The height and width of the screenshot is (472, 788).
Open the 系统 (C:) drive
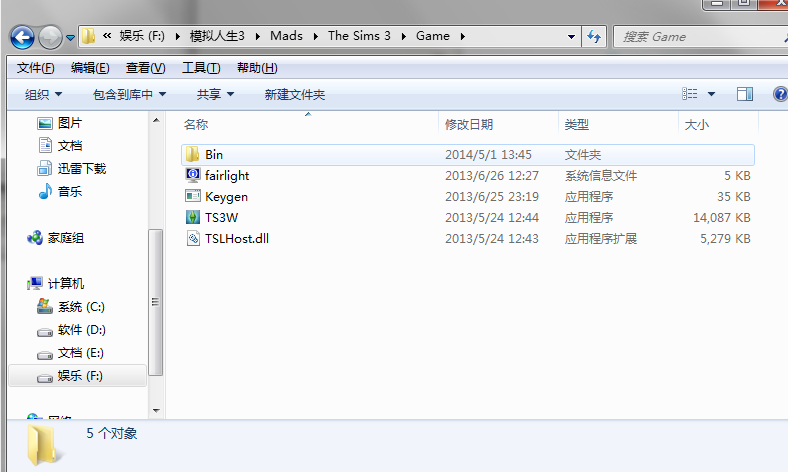70,307
